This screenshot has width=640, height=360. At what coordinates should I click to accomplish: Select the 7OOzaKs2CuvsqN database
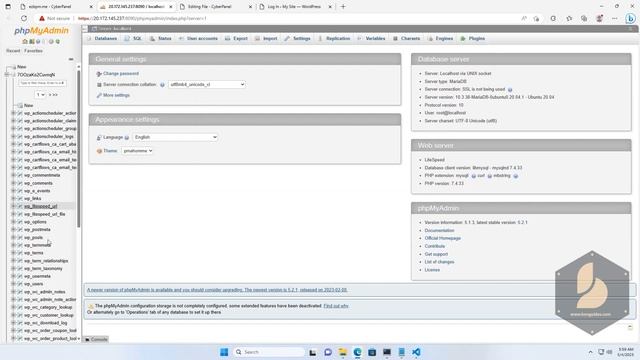tap(36, 75)
